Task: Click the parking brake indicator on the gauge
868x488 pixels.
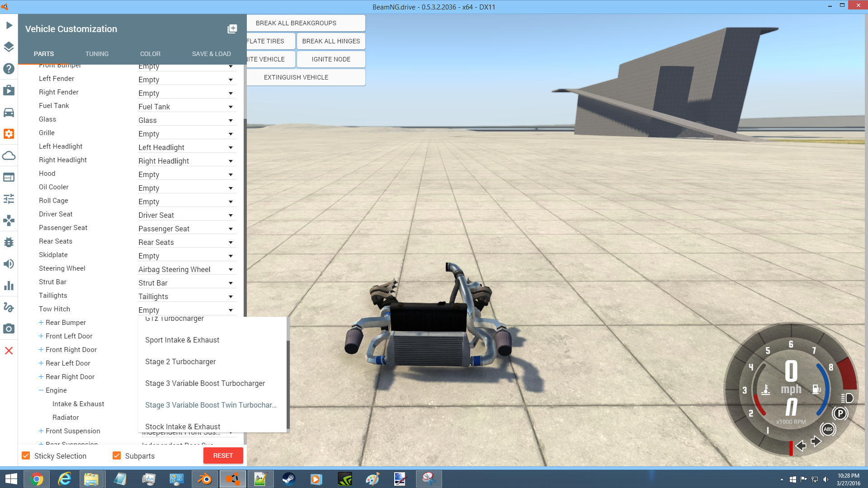Action: (x=840, y=413)
